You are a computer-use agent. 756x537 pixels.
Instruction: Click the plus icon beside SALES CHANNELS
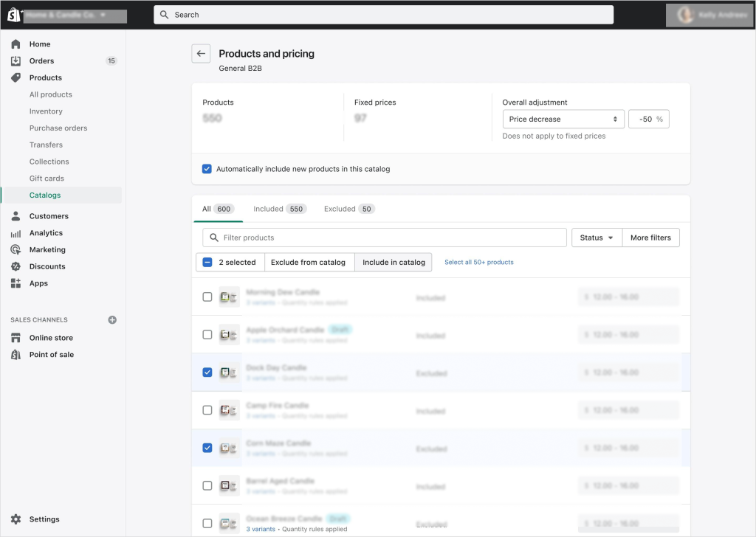[112, 319]
